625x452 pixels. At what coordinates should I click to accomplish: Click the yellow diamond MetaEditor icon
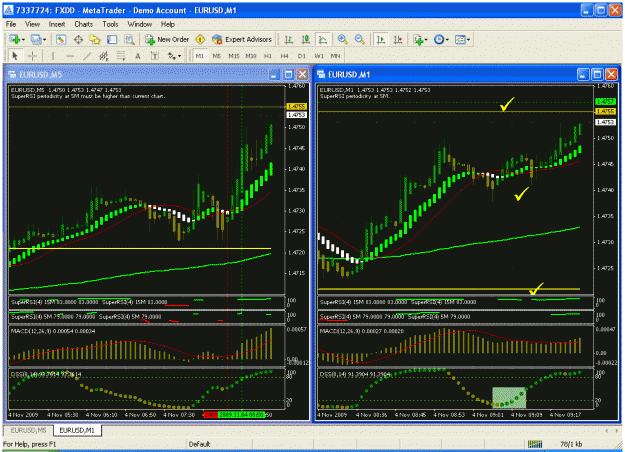pyautogui.click(x=200, y=39)
